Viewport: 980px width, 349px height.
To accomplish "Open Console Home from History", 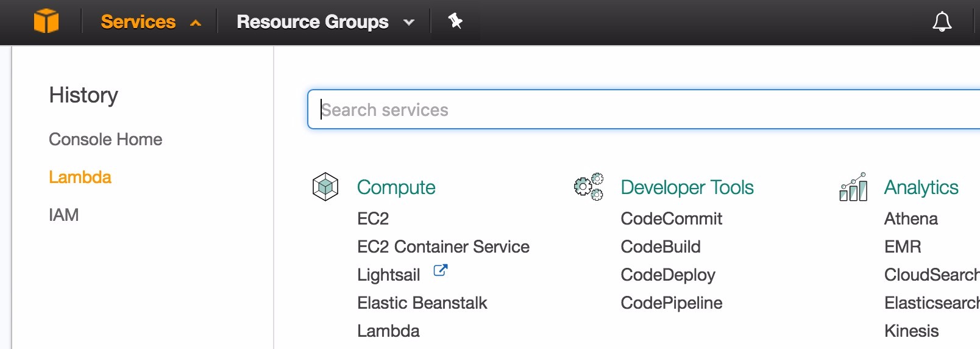I will 105,140.
